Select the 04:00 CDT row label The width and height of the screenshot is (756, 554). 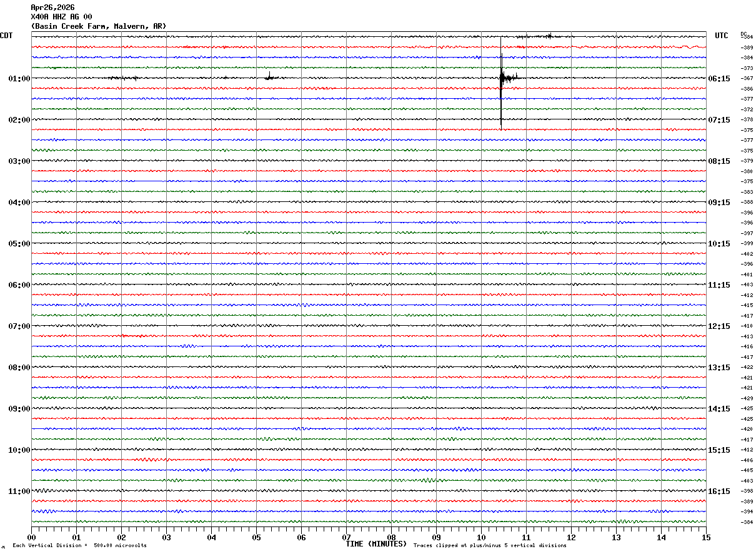tap(19, 202)
